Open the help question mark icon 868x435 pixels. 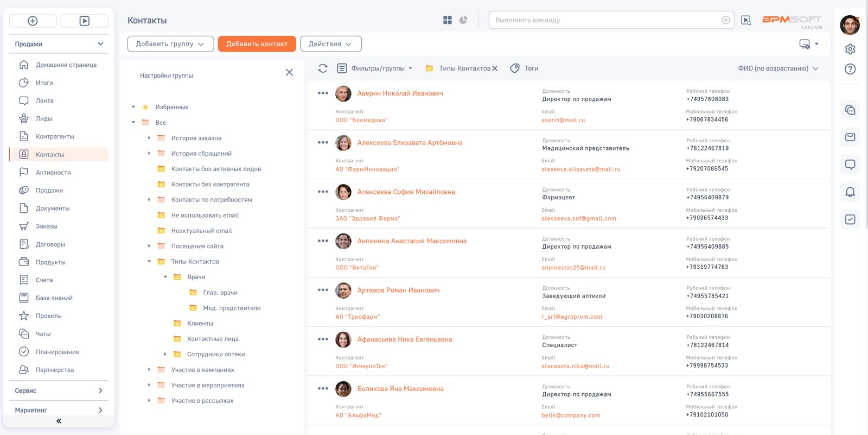tap(850, 69)
